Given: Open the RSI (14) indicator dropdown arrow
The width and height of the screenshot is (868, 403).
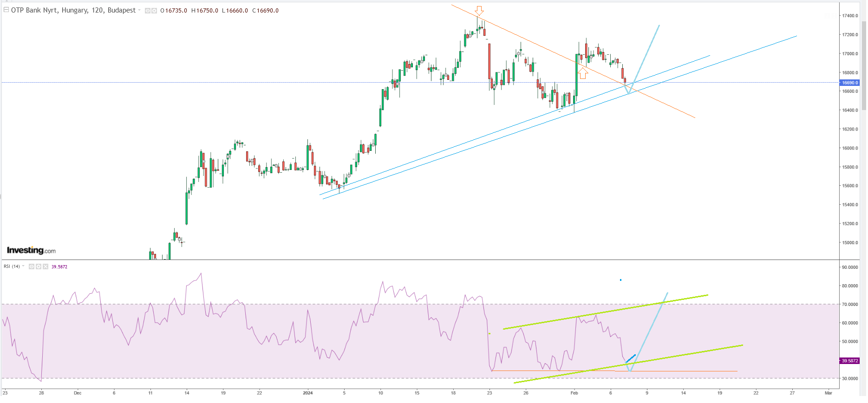Looking at the screenshot, I should point(23,266).
